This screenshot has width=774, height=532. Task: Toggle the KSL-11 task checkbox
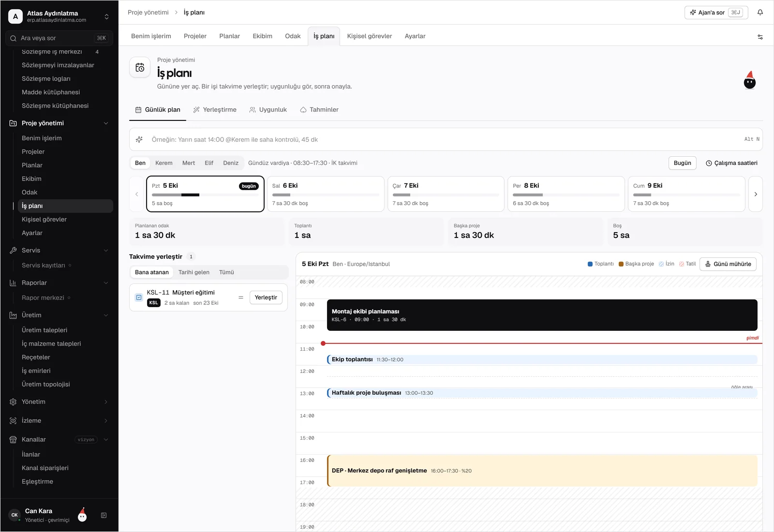point(139,297)
